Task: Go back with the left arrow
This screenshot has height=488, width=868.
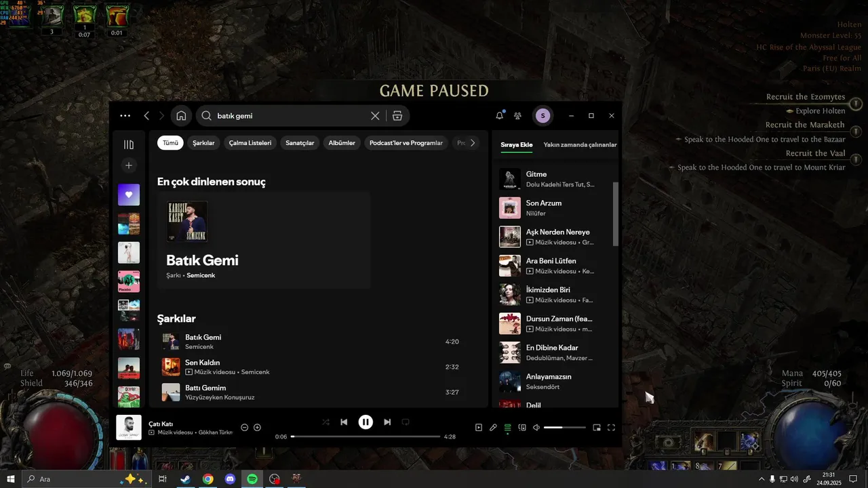Action: pos(146,116)
